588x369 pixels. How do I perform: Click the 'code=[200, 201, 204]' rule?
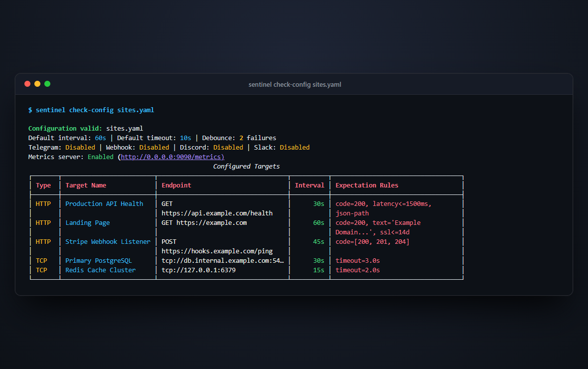click(x=372, y=242)
